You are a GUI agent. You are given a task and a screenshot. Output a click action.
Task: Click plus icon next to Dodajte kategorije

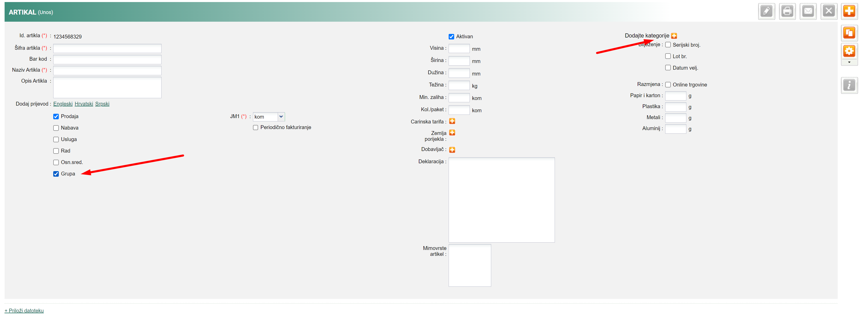[x=674, y=36]
